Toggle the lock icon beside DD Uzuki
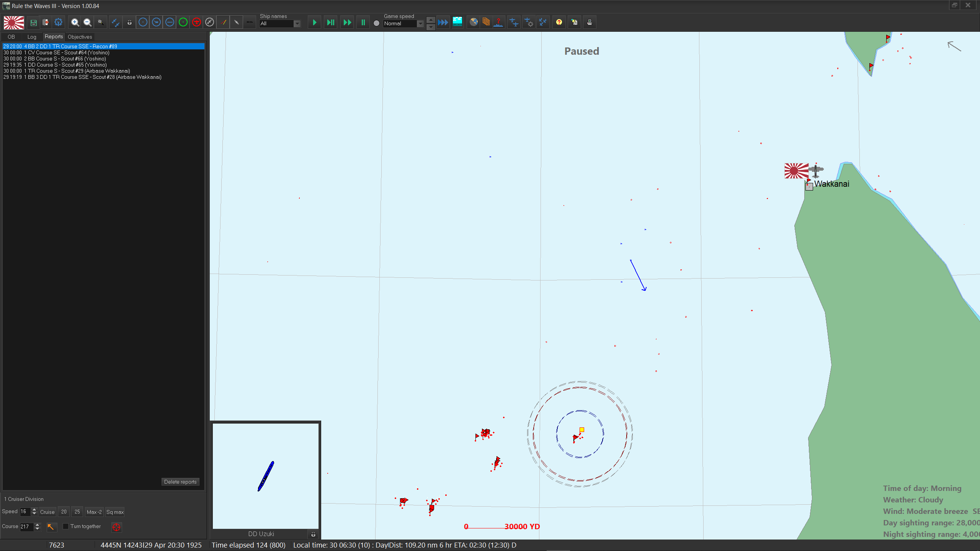Image resolution: width=980 pixels, height=551 pixels. tap(313, 534)
